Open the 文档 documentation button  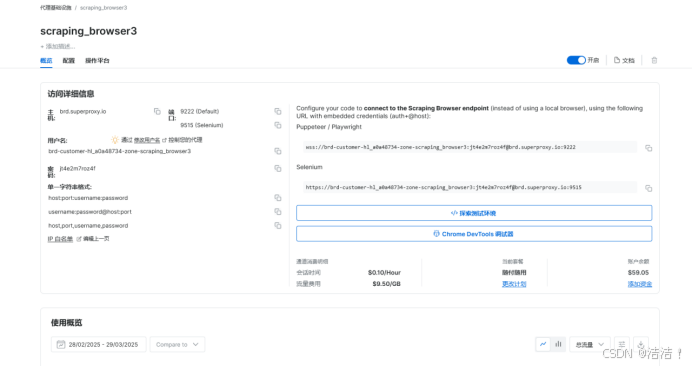point(624,60)
